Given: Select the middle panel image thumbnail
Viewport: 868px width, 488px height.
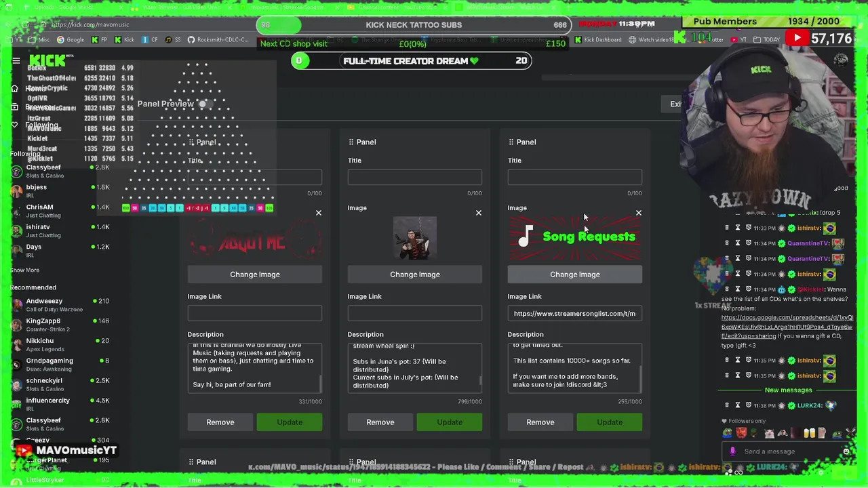Looking at the screenshot, I should pos(415,237).
